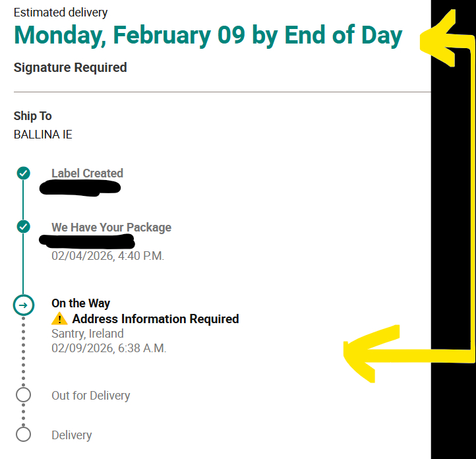Click the empty Out for Delivery circle
Screen dimensions: 476x459
[23, 395]
